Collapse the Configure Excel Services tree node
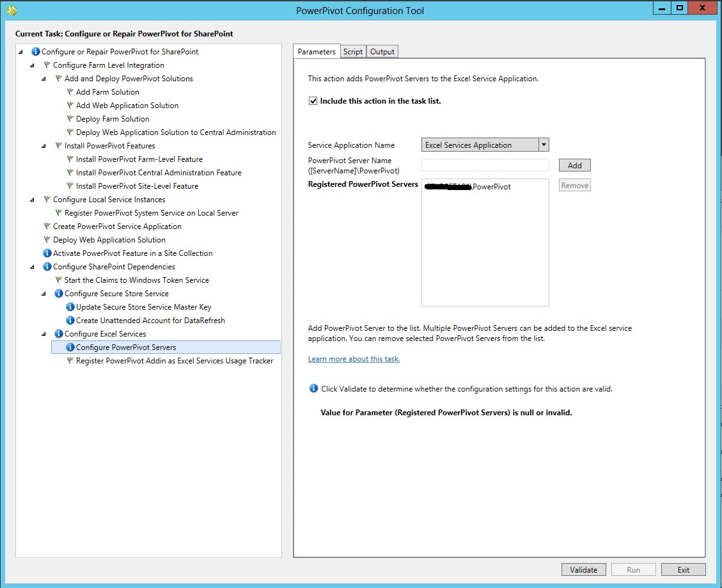 pyautogui.click(x=43, y=333)
